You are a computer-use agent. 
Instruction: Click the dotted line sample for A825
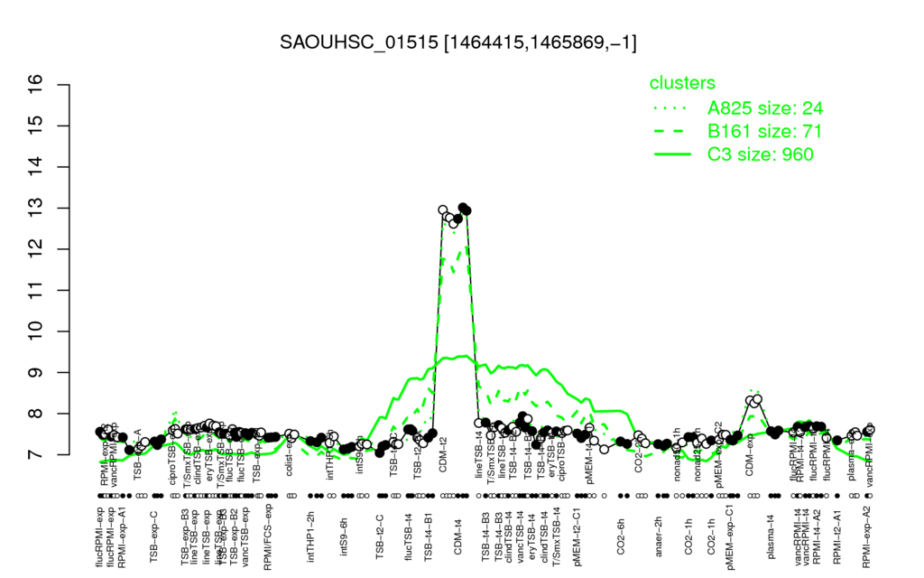pyautogui.click(x=671, y=108)
